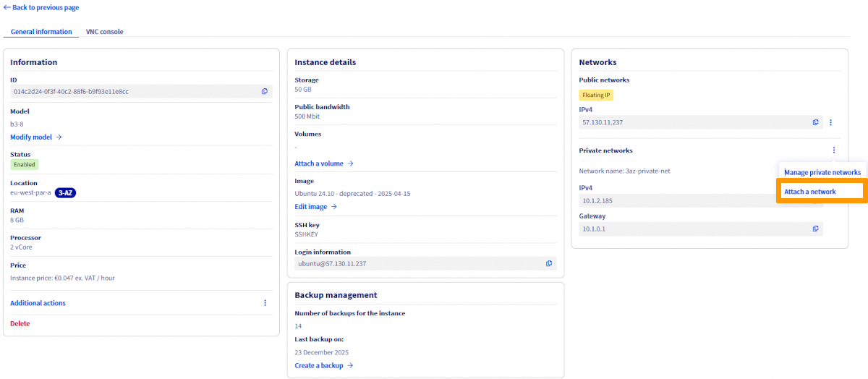
Task: Copy the ubuntu login information
Action: pos(548,263)
